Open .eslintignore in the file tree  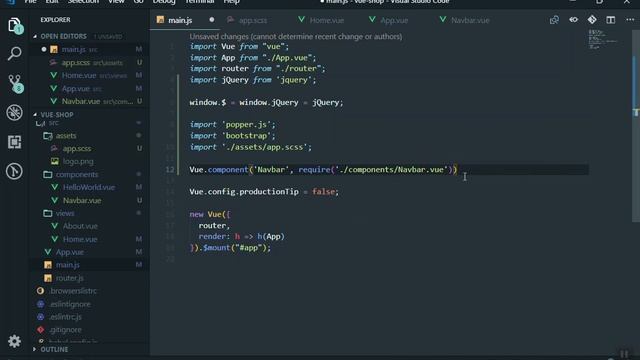point(70,304)
